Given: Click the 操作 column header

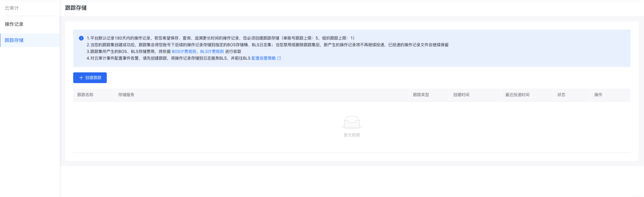Looking at the screenshot, I should [598, 95].
